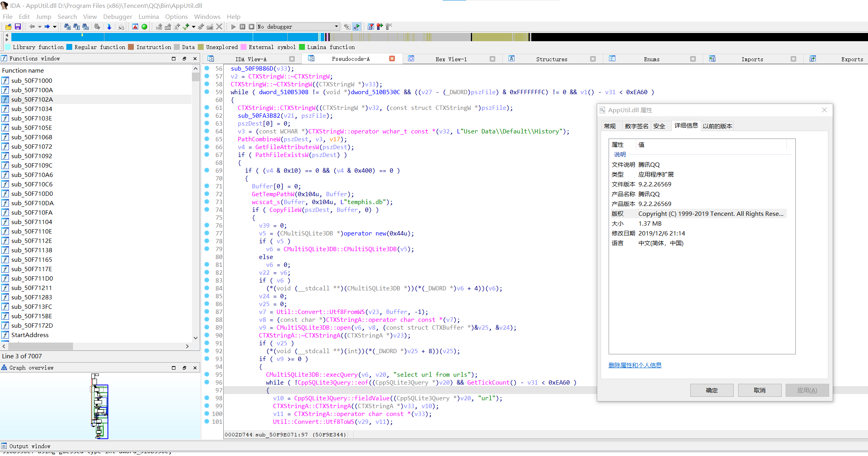
Task: Click the 删除属性和个人信息 link
Action: point(635,365)
